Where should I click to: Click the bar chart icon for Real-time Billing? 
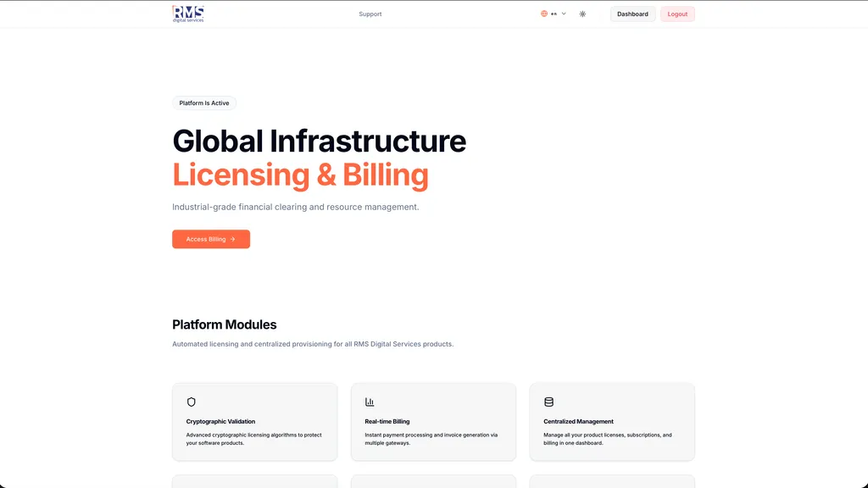(x=370, y=402)
